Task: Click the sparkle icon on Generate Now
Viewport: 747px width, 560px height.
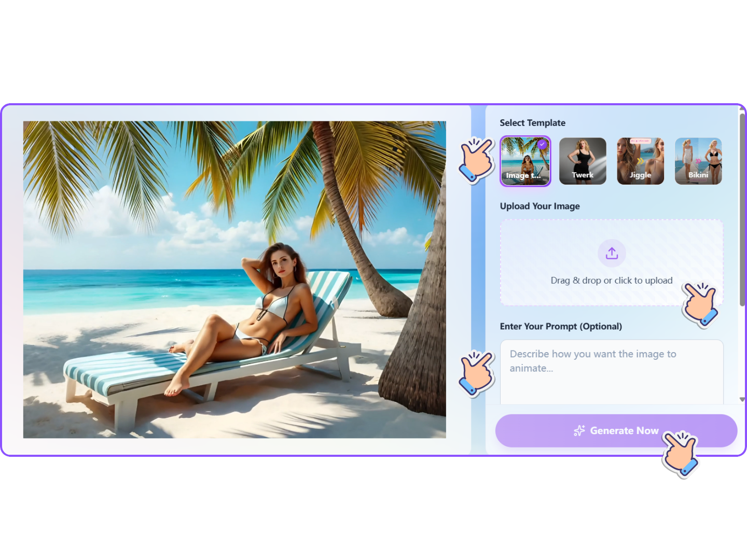Action: tap(578, 430)
